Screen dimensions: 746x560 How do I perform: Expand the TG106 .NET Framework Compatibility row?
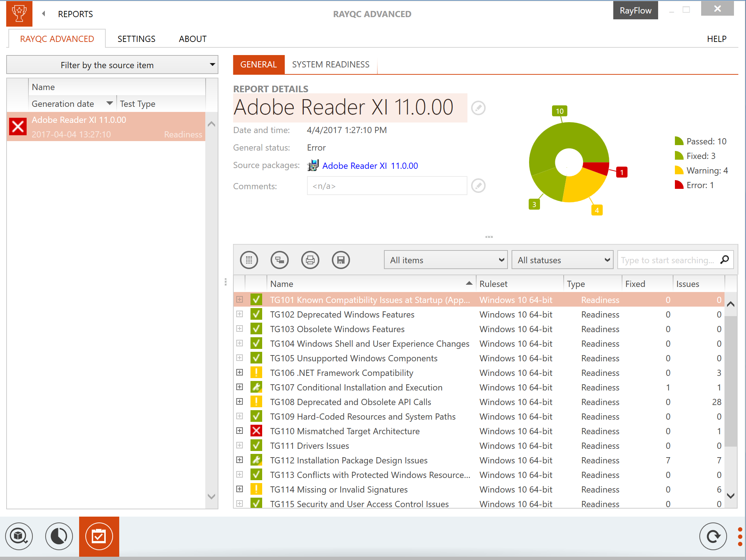click(240, 373)
